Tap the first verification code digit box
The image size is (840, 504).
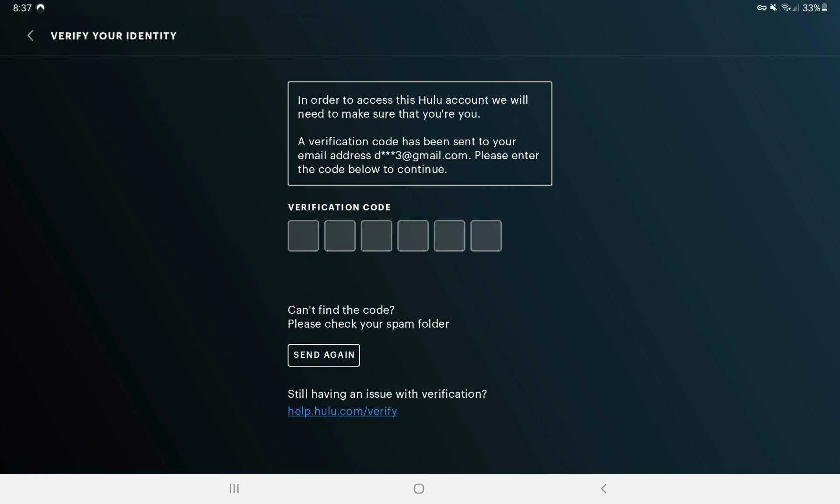coord(303,236)
